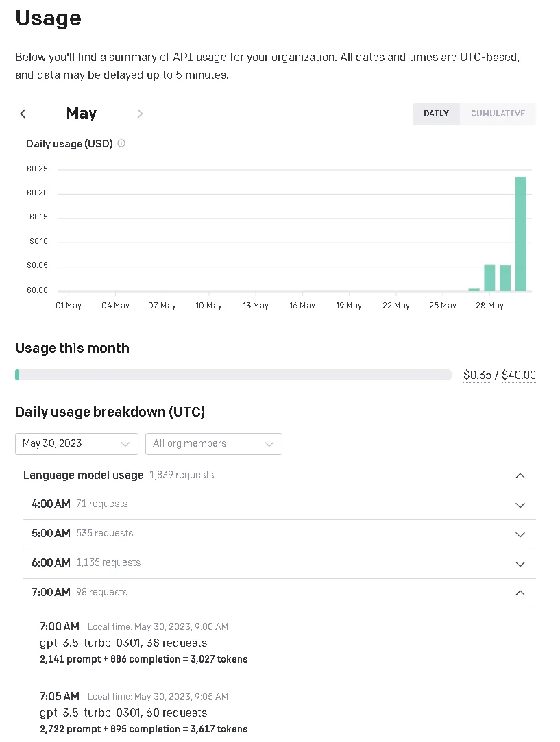The height and width of the screenshot is (742, 560).
Task: Select the small bar for 27 May
Action: 474,290
